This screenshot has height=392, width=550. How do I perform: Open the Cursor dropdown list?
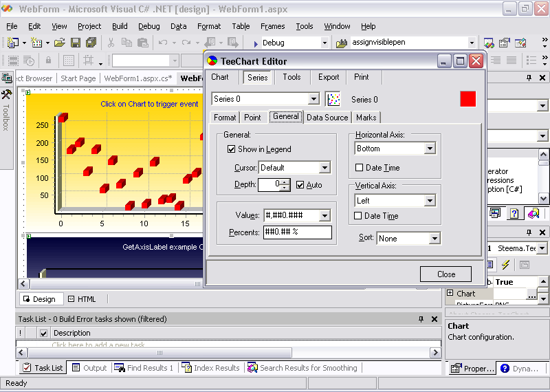(324, 168)
